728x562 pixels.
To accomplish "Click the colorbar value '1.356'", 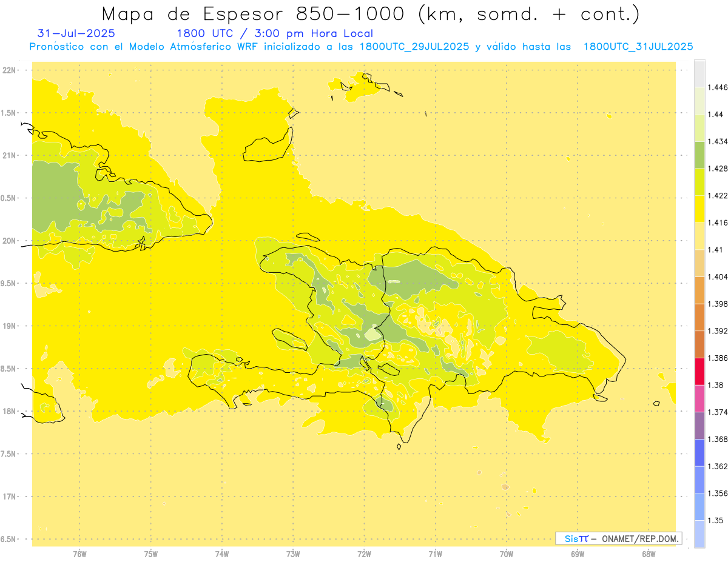I will coord(719,493).
